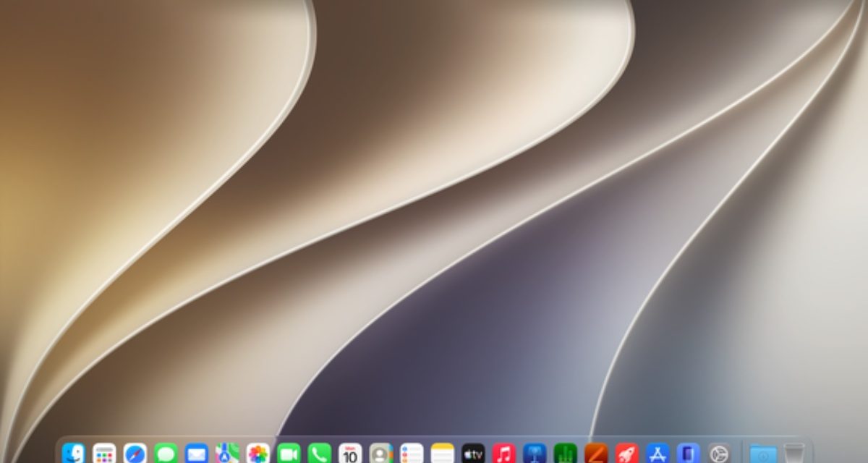868x463 pixels.
Task: Open Numbers green chart app
Action: 565,454
